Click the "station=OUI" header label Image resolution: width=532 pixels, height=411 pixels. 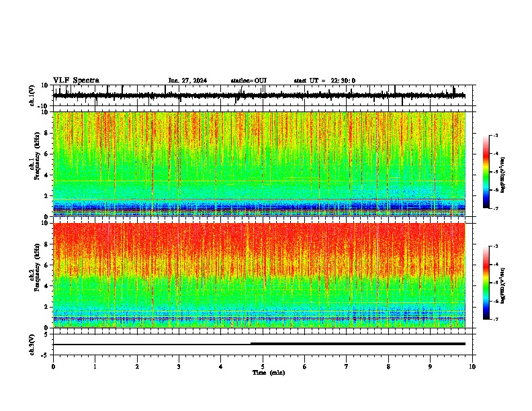tap(249, 81)
